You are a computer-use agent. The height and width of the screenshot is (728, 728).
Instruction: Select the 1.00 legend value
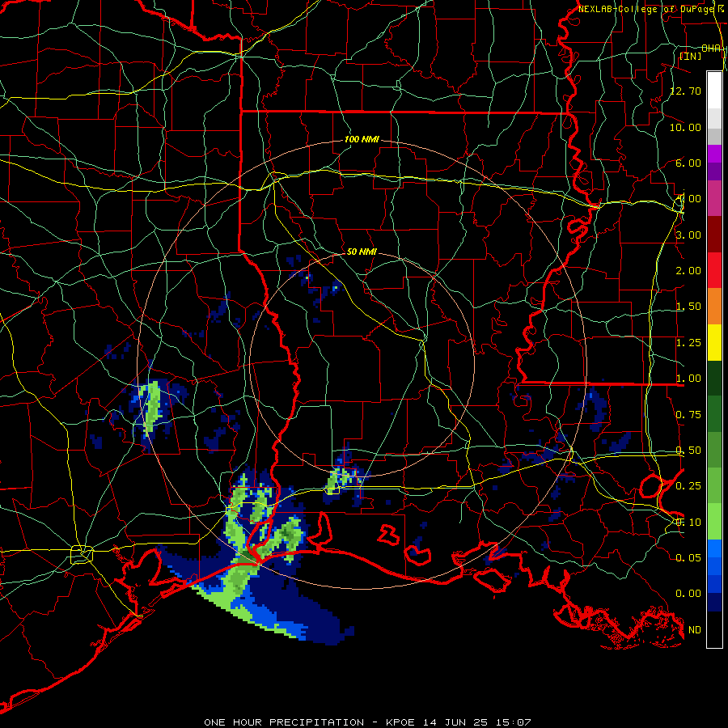[688, 379]
